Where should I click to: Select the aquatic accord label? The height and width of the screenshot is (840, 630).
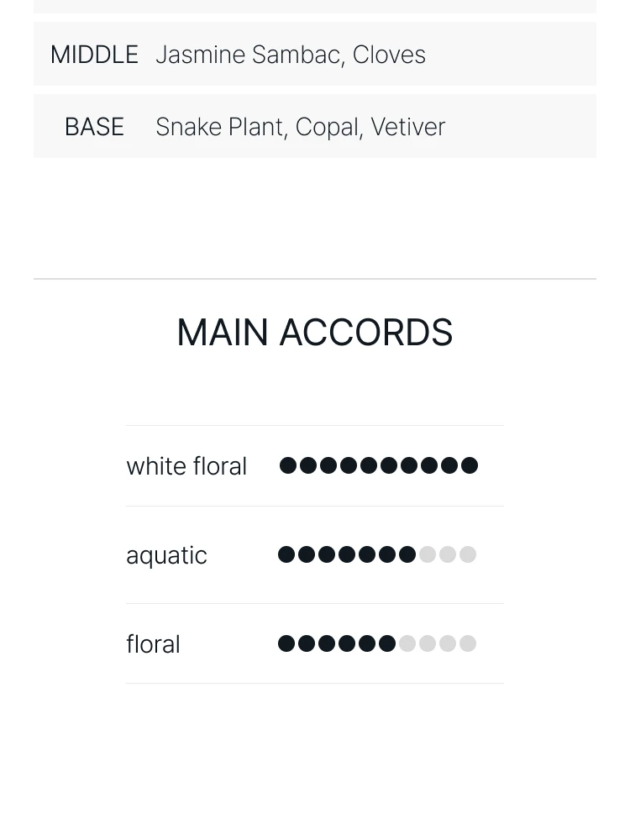(166, 555)
